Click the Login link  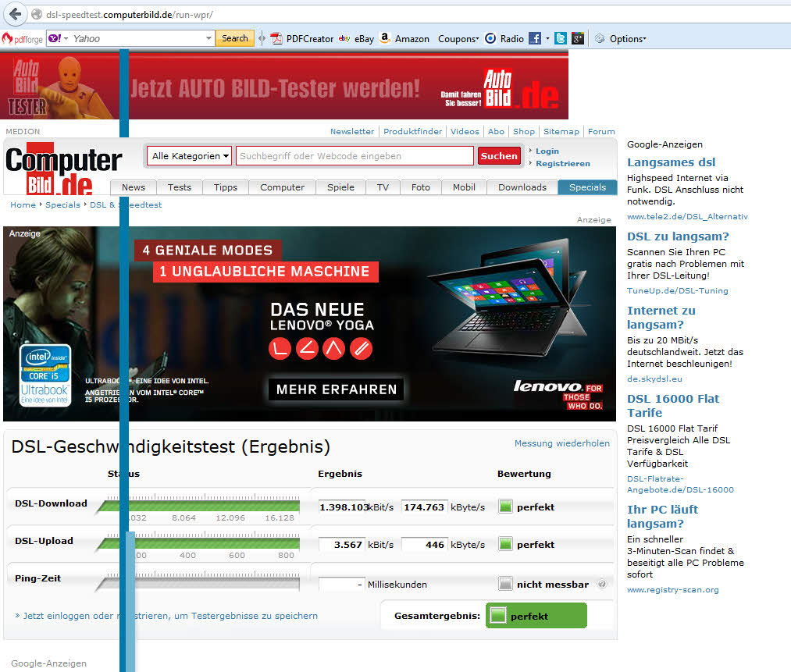coord(547,151)
